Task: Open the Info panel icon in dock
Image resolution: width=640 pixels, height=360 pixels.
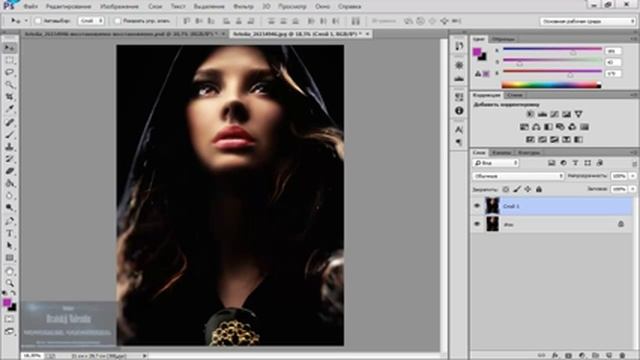Action: pos(459,111)
